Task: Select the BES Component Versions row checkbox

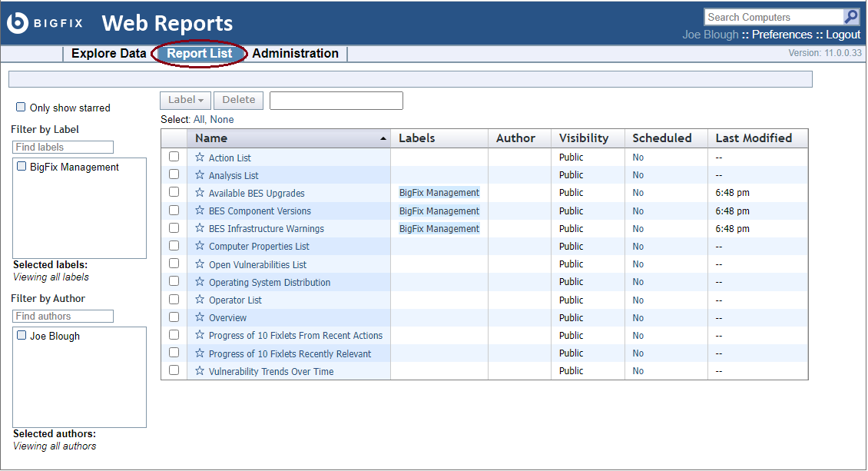Action: click(x=174, y=211)
